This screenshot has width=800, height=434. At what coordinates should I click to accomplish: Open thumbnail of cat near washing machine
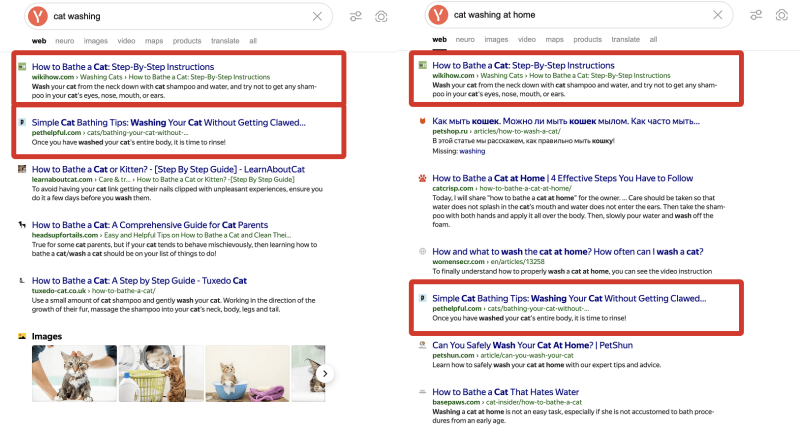[161, 373]
